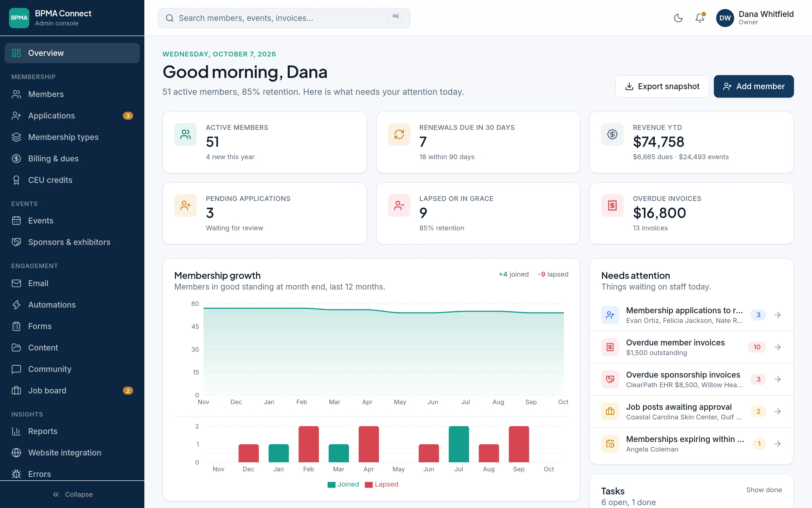Viewport: 812px width, 508px height.
Task: Click arrow beside Memberships expiring within row
Action: (777, 444)
